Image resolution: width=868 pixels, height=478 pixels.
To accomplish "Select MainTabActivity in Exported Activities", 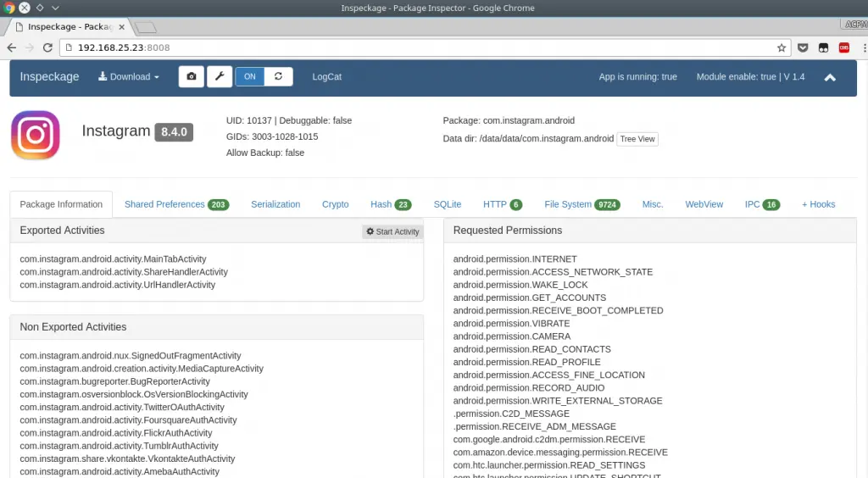I will 113,259.
